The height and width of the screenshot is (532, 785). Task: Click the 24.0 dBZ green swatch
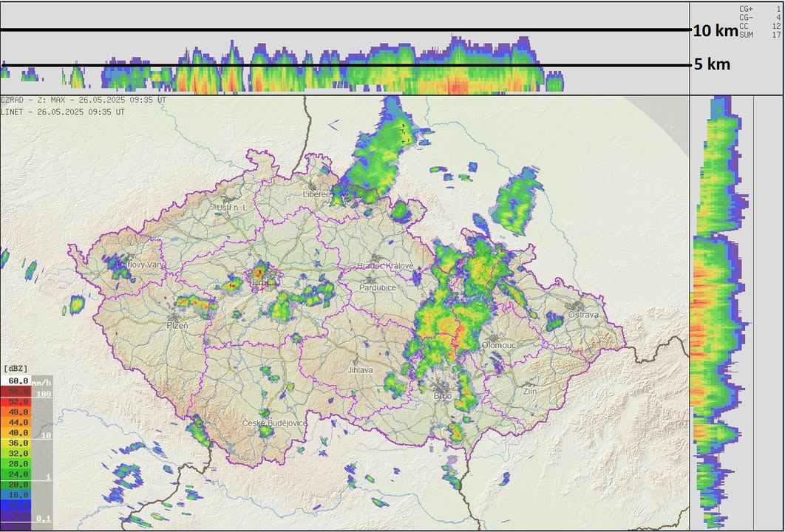[16, 474]
